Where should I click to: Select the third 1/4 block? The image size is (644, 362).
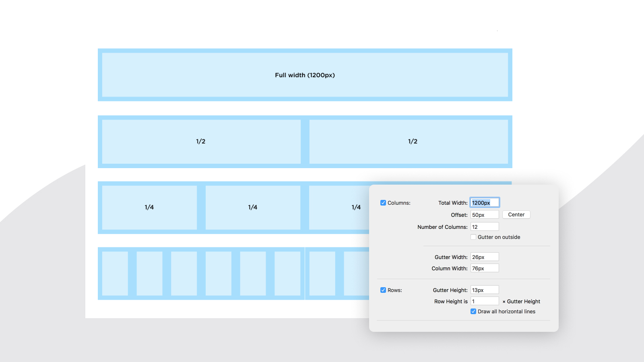tap(339, 208)
